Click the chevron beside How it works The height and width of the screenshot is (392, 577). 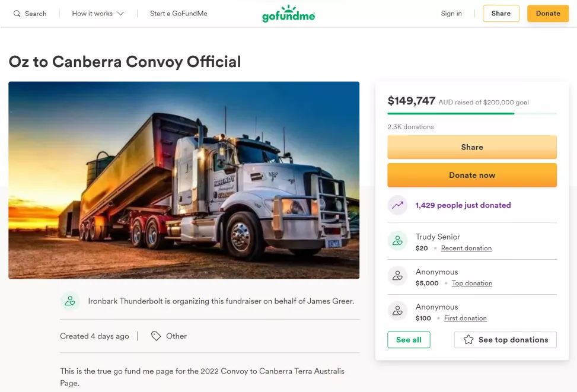[120, 14]
